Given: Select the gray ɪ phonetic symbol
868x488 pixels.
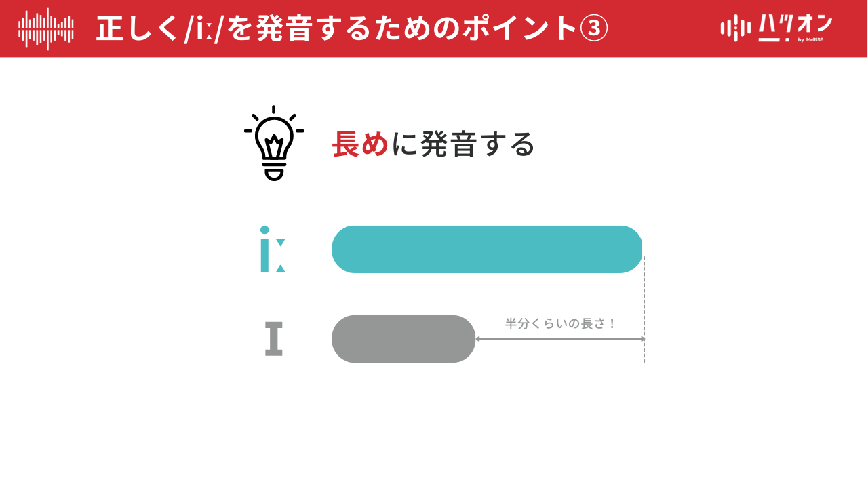Looking at the screenshot, I should tap(274, 339).
